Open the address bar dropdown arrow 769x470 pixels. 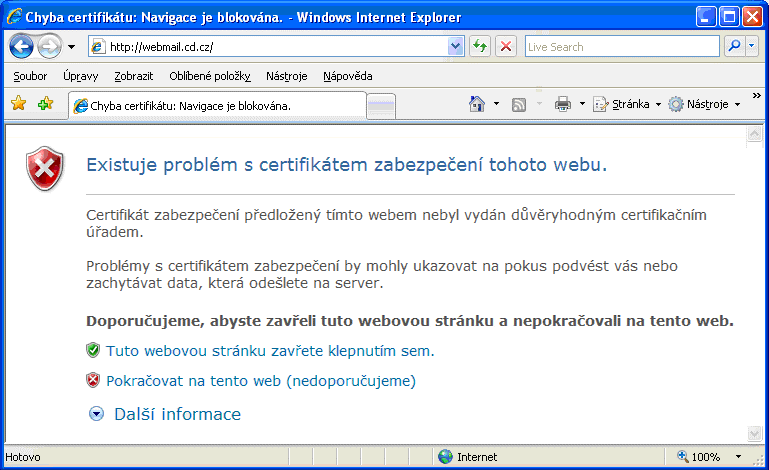coord(456,46)
